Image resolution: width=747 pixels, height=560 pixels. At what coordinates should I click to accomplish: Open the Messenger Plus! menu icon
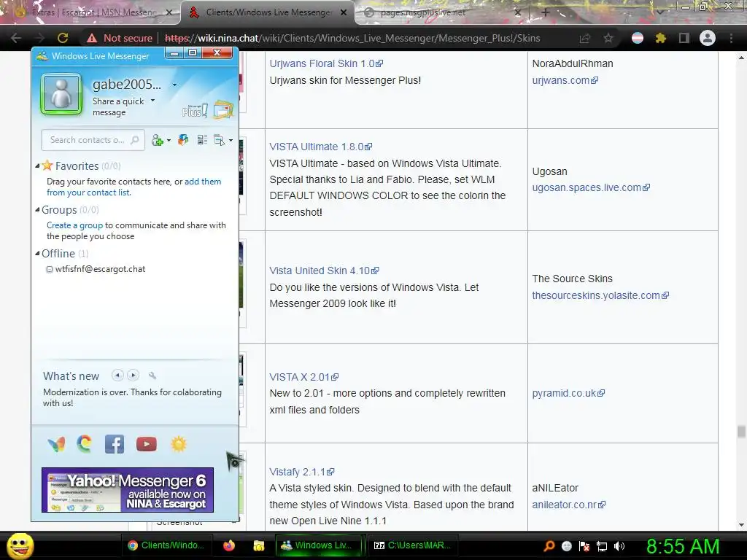tap(195, 111)
